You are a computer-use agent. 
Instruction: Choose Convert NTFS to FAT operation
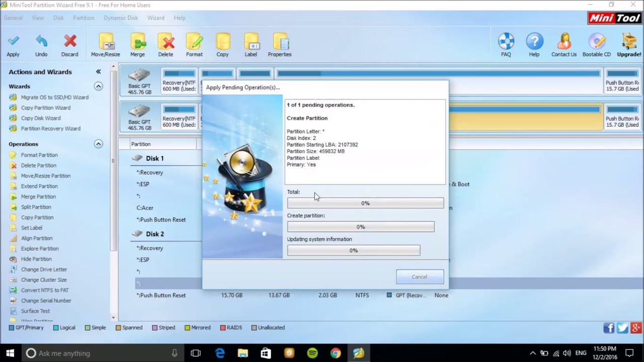(x=45, y=290)
